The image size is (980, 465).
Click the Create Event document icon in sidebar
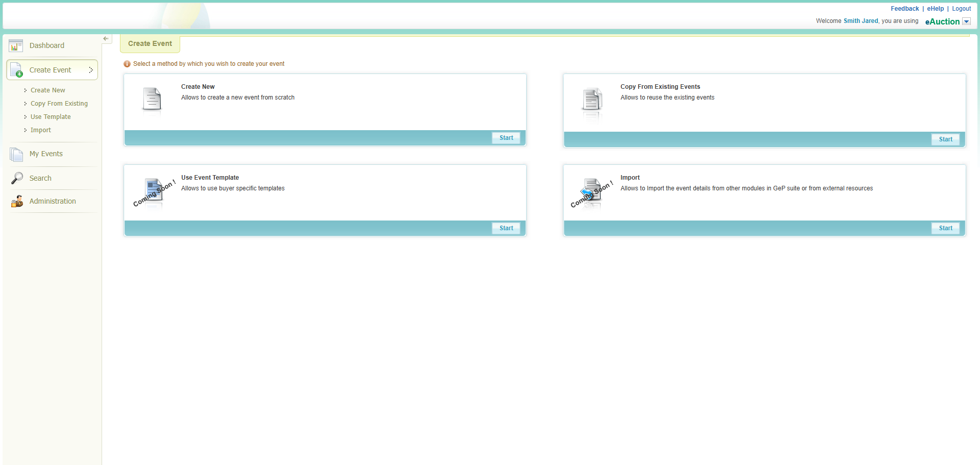16,70
